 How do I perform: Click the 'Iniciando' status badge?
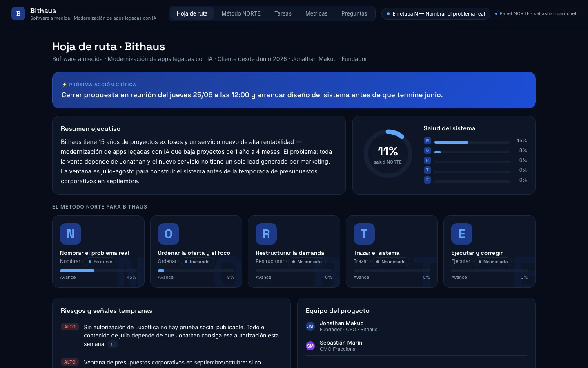coord(197,262)
